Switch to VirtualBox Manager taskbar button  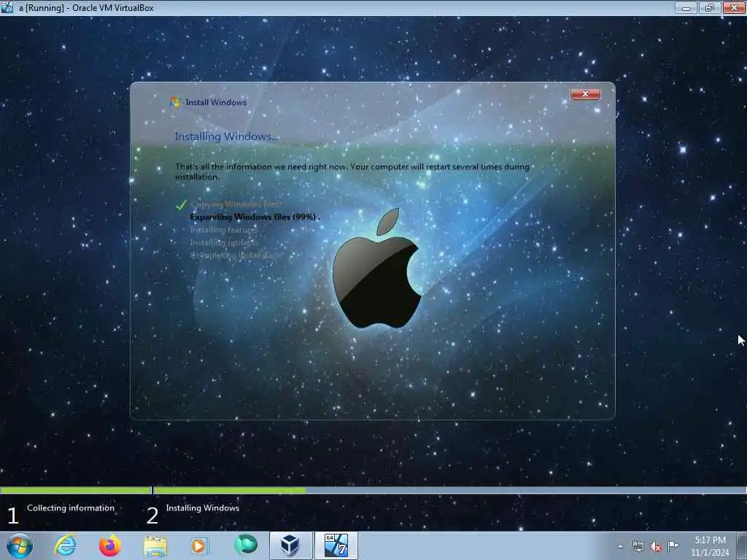click(x=290, y=545)
